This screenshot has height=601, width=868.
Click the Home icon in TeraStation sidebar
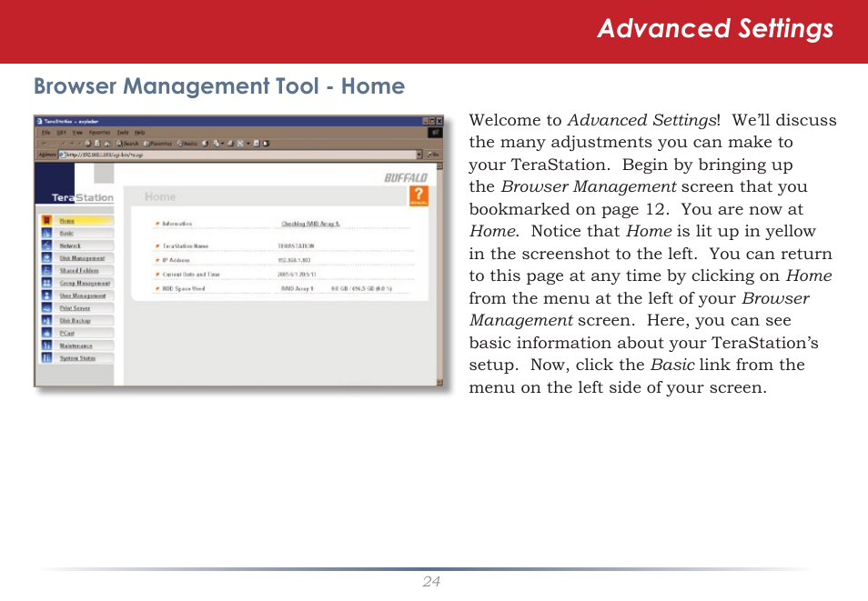click(47, 220)
